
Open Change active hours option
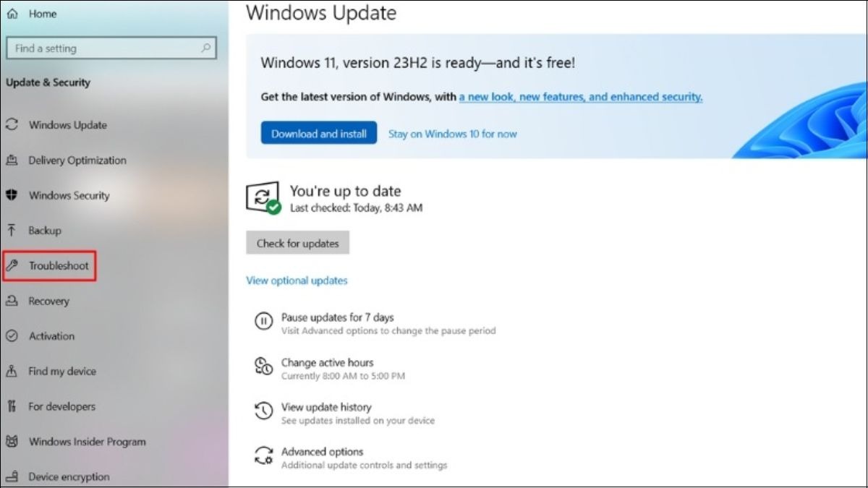point(328,363)
